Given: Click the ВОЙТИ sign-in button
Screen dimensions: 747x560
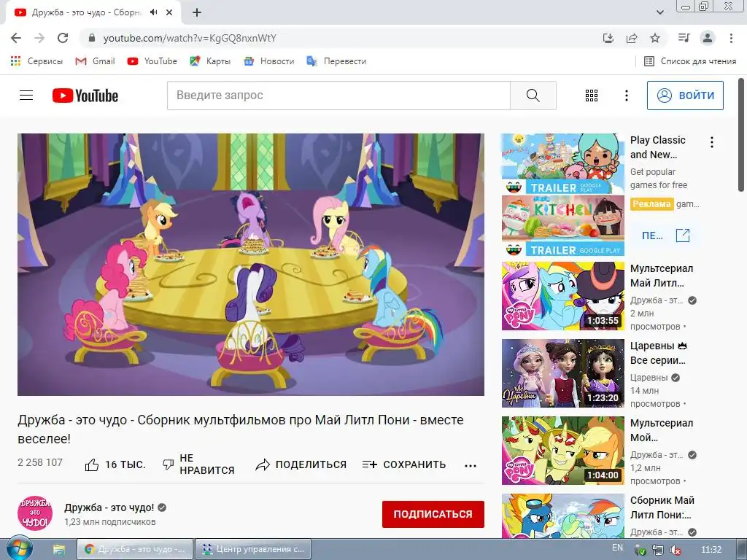Looking at the screenshot, I should 685,96.
